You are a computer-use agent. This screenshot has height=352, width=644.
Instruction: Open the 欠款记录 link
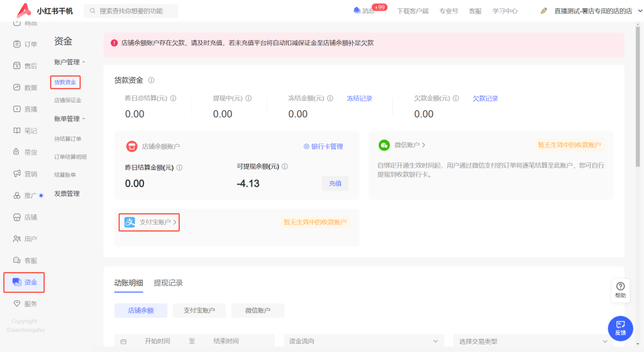coord(485,99)
